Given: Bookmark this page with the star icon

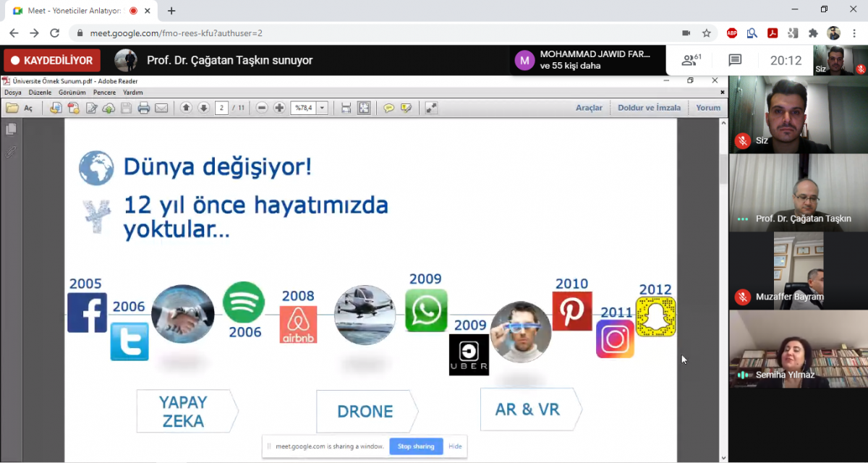Looking at the screenshot, I should [x=707, y=33].
